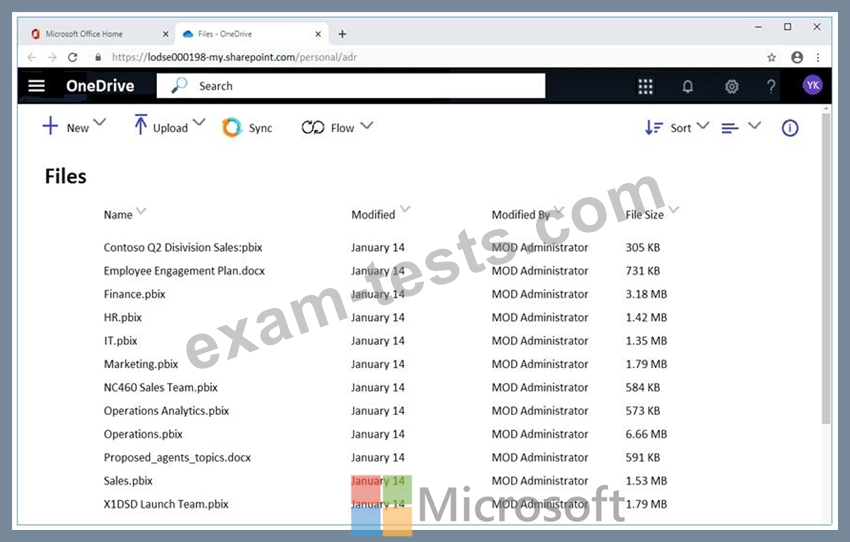Screen dimensions: 850x542
Task: Click the Sync toolbar button
Action: point(247,128)
